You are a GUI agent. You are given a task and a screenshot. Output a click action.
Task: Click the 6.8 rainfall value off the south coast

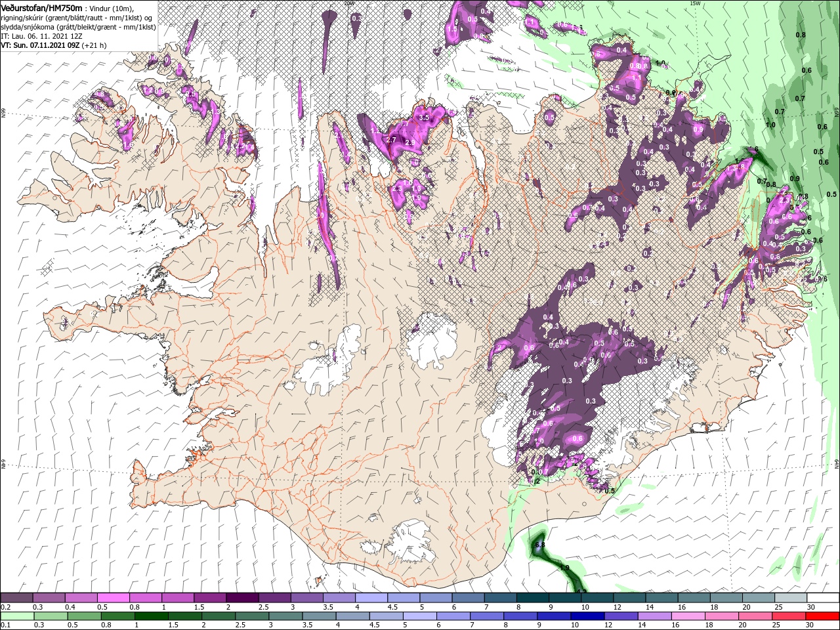tap(540, 545)
